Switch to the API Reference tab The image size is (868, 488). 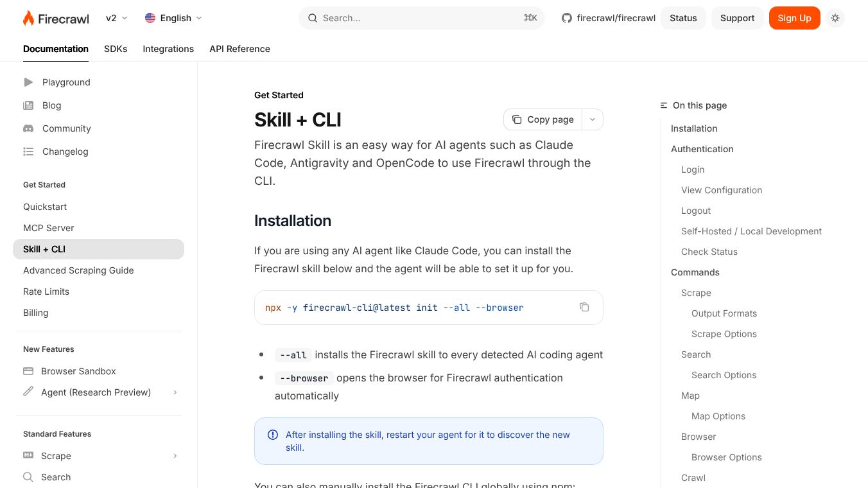point(239,49)
